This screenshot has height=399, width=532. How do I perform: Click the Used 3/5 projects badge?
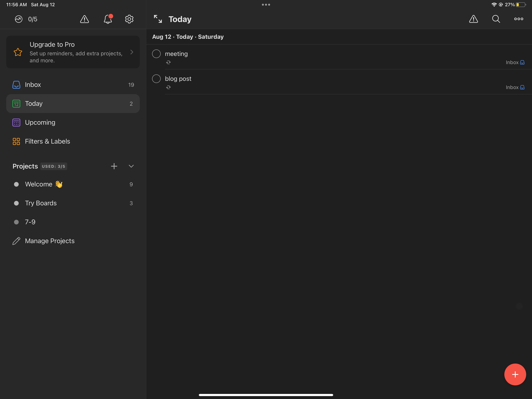point(53,166)
